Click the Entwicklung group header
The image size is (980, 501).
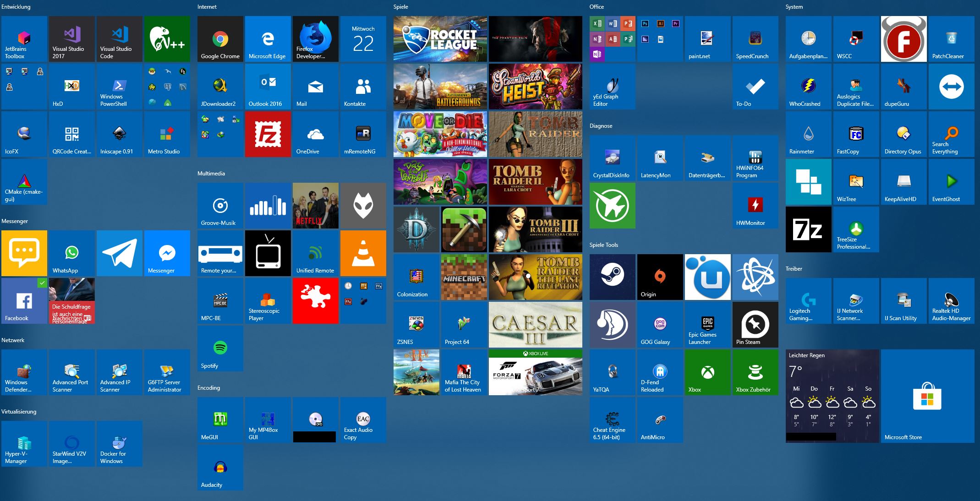pyautogui.click(x=16, y=7)
